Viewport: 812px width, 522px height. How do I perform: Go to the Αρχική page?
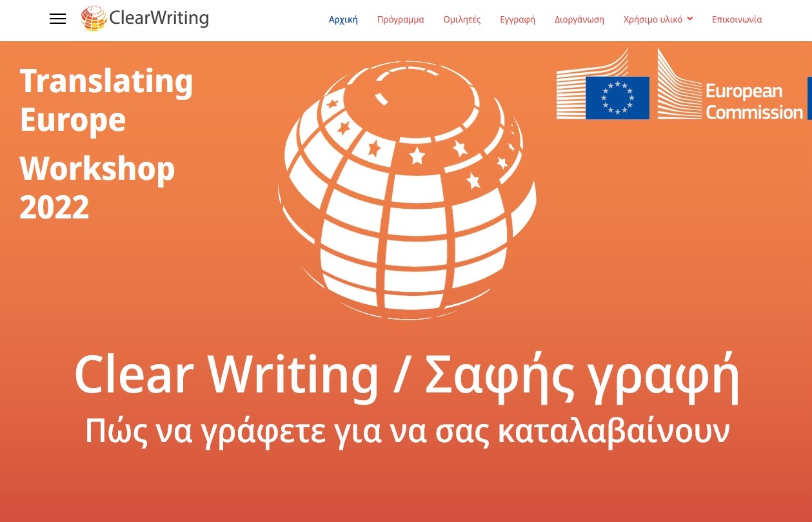(343, 19)
